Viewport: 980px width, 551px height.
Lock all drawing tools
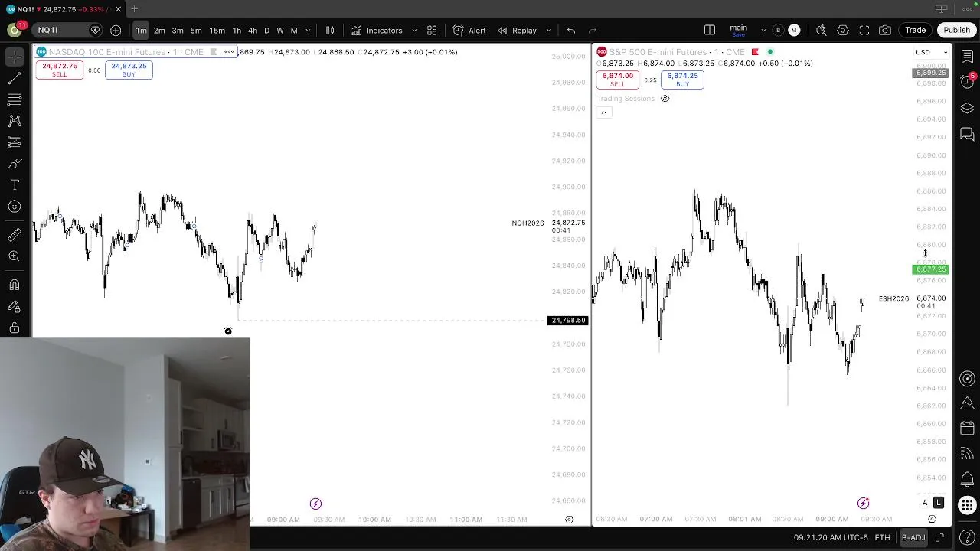tap(14, 328)
